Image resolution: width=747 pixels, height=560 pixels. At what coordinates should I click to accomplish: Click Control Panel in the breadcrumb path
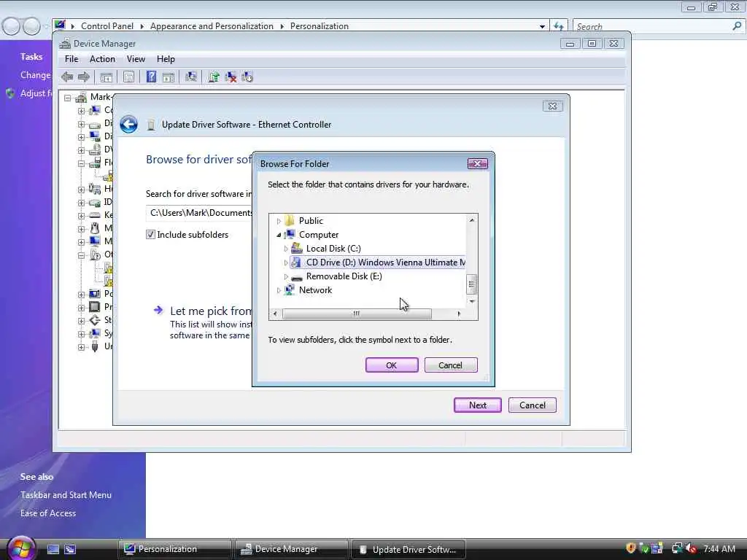point(107,26)
